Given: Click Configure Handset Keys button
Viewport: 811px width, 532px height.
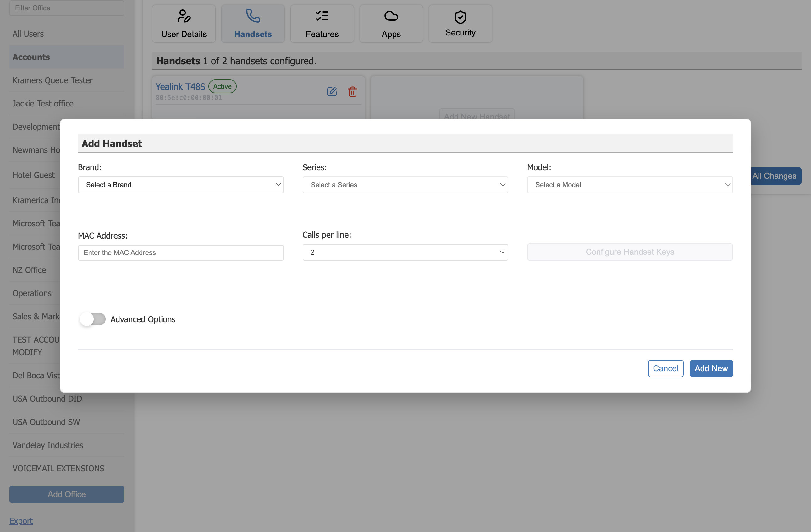Looking at the screenshot, I should 630,252.
